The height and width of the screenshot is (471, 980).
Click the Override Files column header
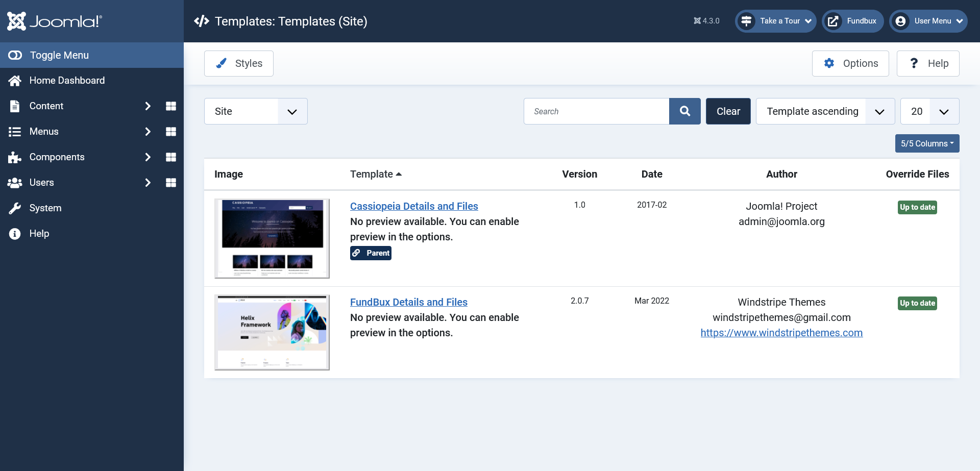[917, 174]
